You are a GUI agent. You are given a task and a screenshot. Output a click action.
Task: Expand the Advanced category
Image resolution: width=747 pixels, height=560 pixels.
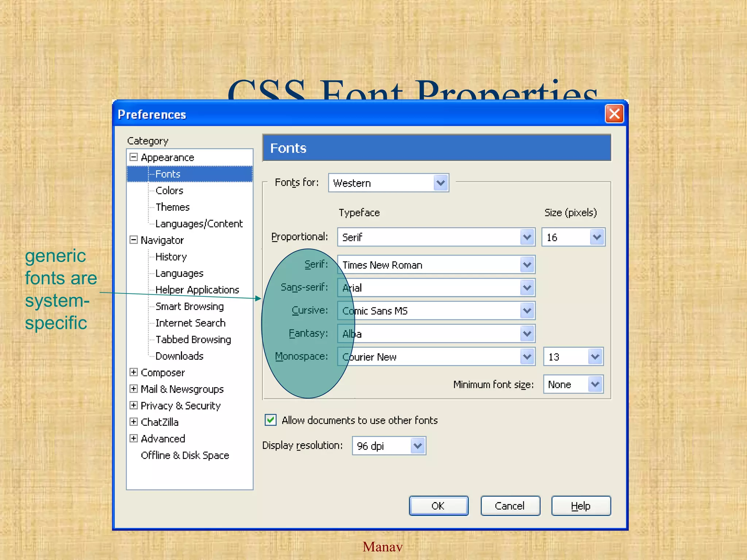tap(133, 438)
